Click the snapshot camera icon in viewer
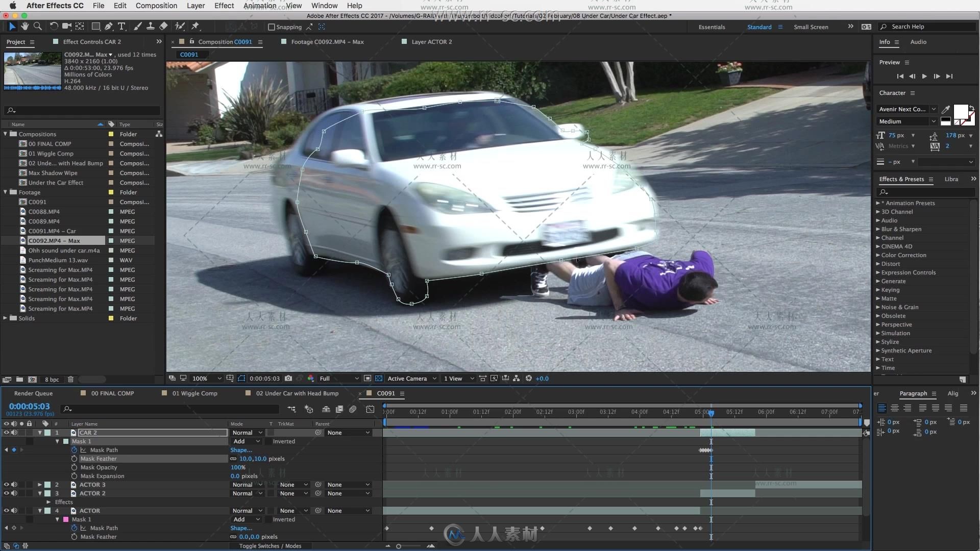Screen dimensions: 980x551 288,379
